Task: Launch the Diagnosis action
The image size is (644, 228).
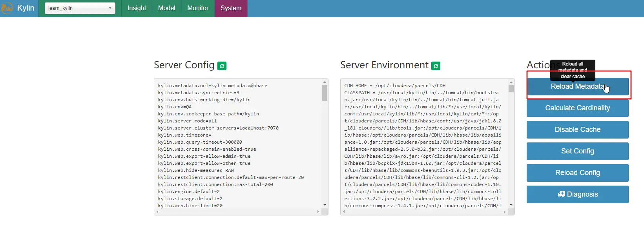Action: (577, 194)
